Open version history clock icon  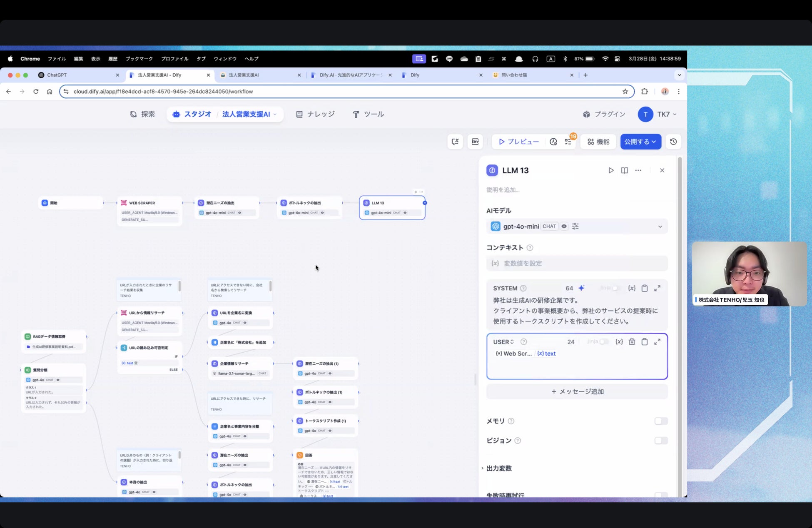click(673, 142)
